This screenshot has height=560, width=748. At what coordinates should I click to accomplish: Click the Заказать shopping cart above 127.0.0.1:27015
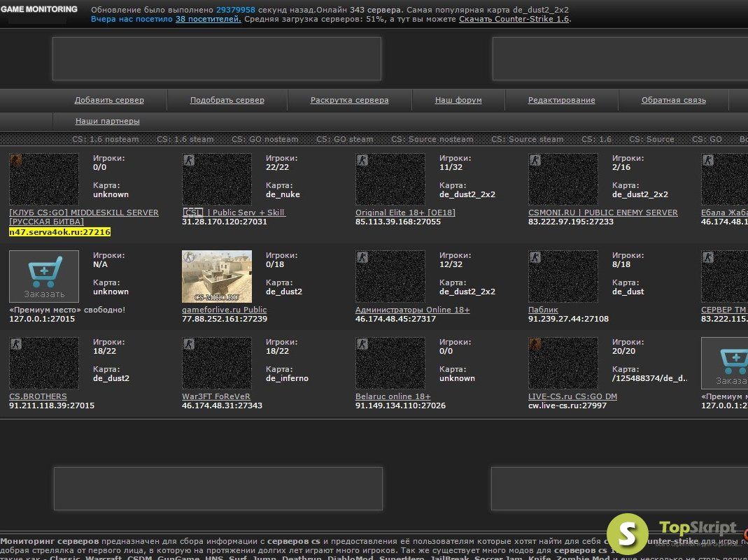click(x=44, y=276)
